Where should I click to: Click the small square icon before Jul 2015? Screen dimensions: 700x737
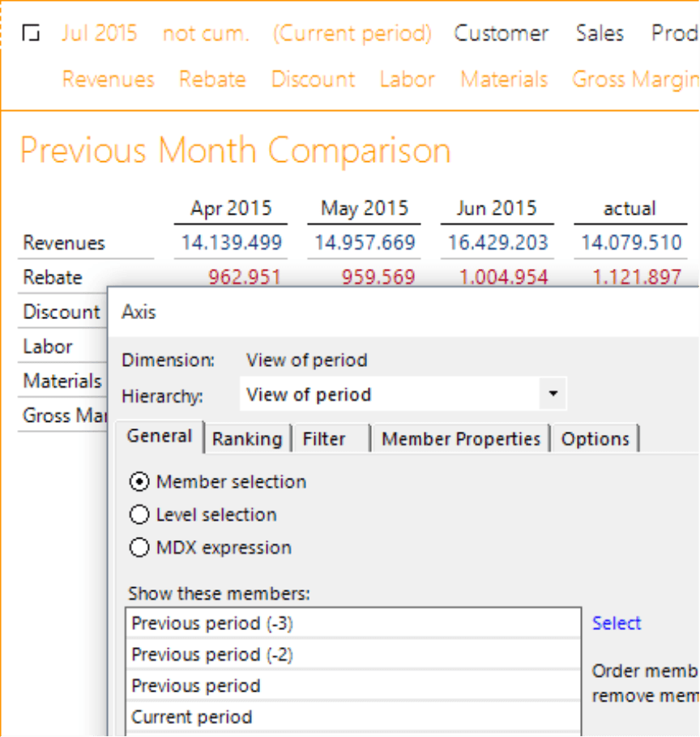[x=31, y=34]
